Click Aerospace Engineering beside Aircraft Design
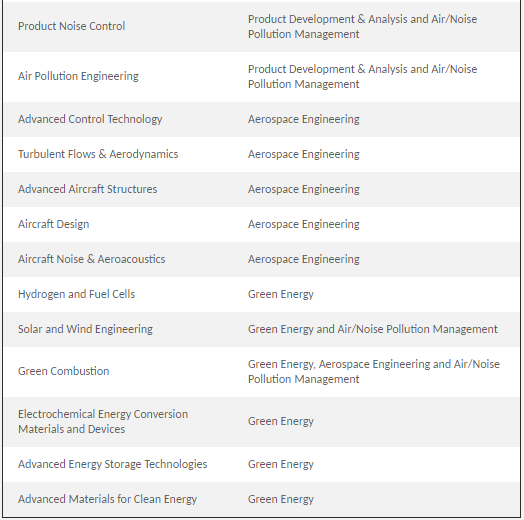This screenshot has height=520, width=524. click(x=304, y=224)
